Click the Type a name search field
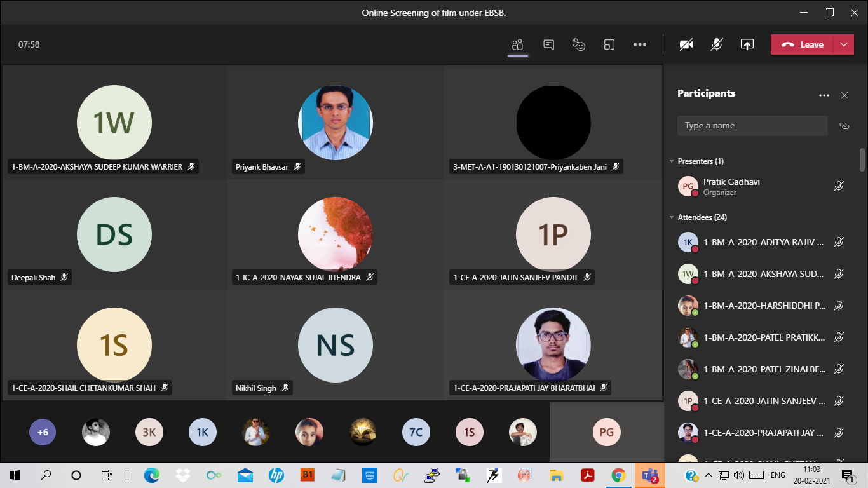This screenshot has width=868, height=488. point(752,126)
